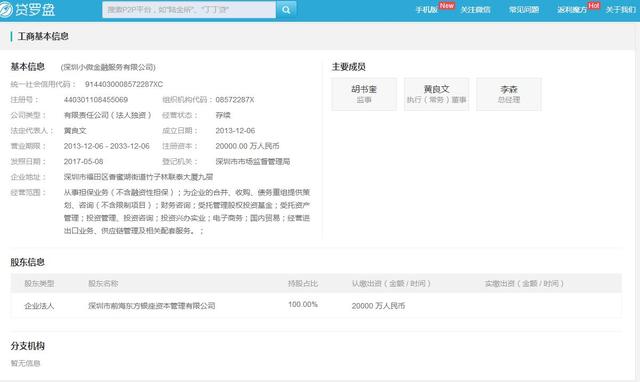
Task: Open the 手机版 menu item
Action: (x=427, y=10)
